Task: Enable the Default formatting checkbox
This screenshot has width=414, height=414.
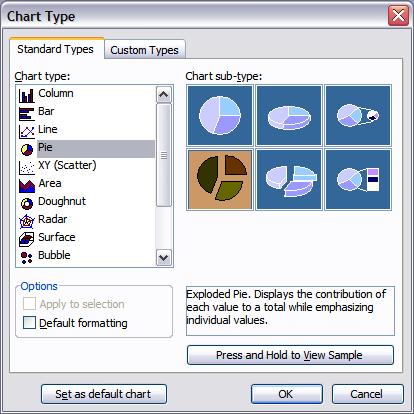Action: click(x=29, y=323)
